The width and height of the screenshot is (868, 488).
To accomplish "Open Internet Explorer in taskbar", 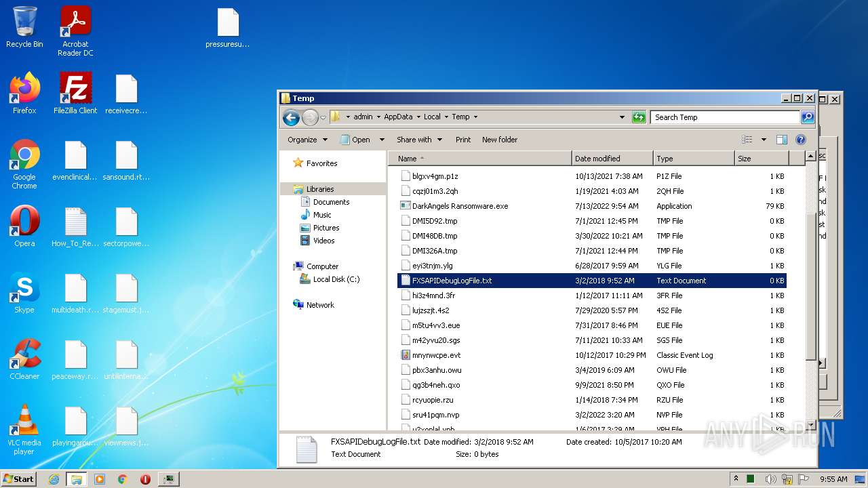I will coord(54,479).
